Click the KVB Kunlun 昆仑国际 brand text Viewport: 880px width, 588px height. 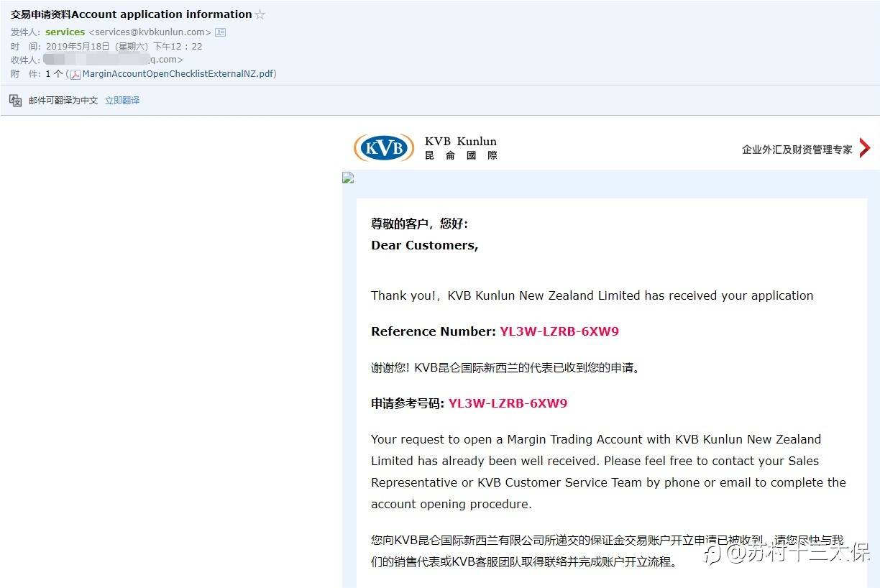(461, 148)
